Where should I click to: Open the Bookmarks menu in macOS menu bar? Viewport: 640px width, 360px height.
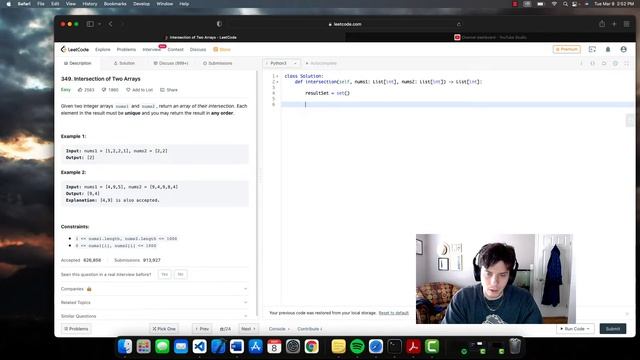pyautogui.click(x=115, y=4)
